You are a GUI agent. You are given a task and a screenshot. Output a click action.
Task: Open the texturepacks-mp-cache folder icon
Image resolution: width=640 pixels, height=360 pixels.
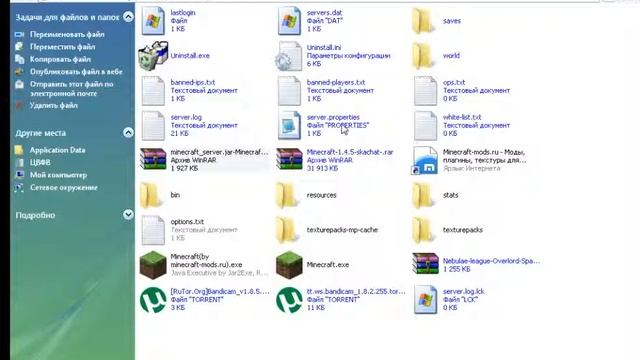[x=287, y=230]
